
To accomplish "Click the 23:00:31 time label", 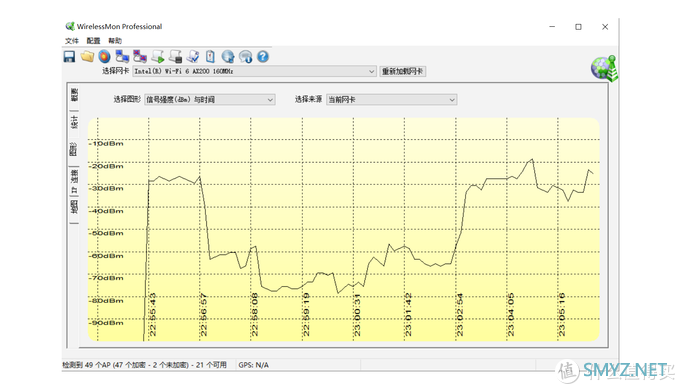I will pos(357,314).
